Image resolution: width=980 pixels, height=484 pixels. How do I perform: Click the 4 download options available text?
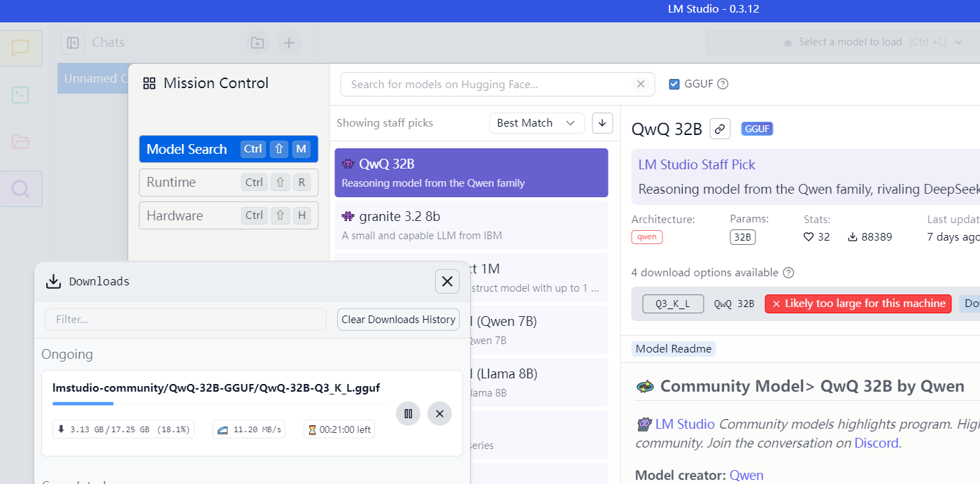tap(704, 273)
